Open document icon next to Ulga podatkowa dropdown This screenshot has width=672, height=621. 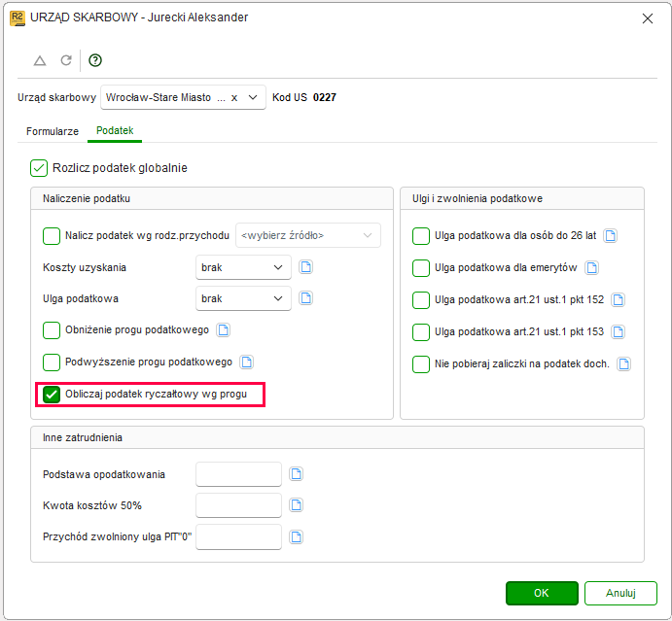pyautogui.click(x=305, y=298)
